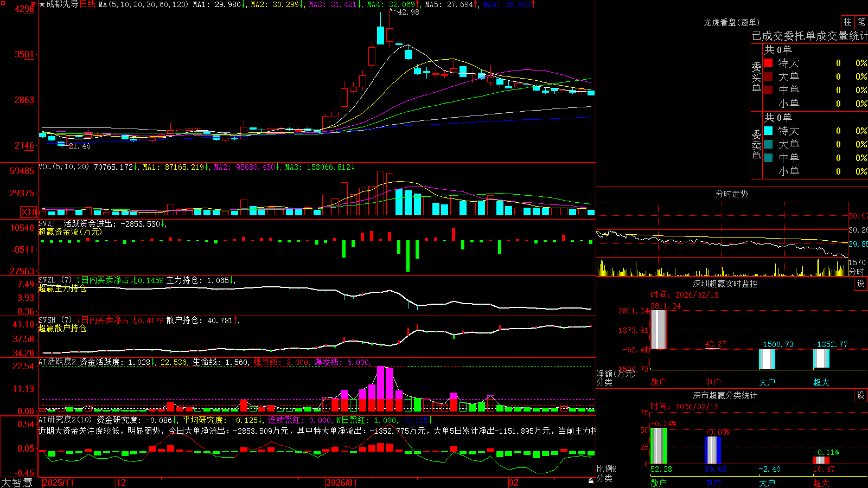Click the 2025/11 time axis marker
Screen dimensions: 868x488
tap(58, 483)
